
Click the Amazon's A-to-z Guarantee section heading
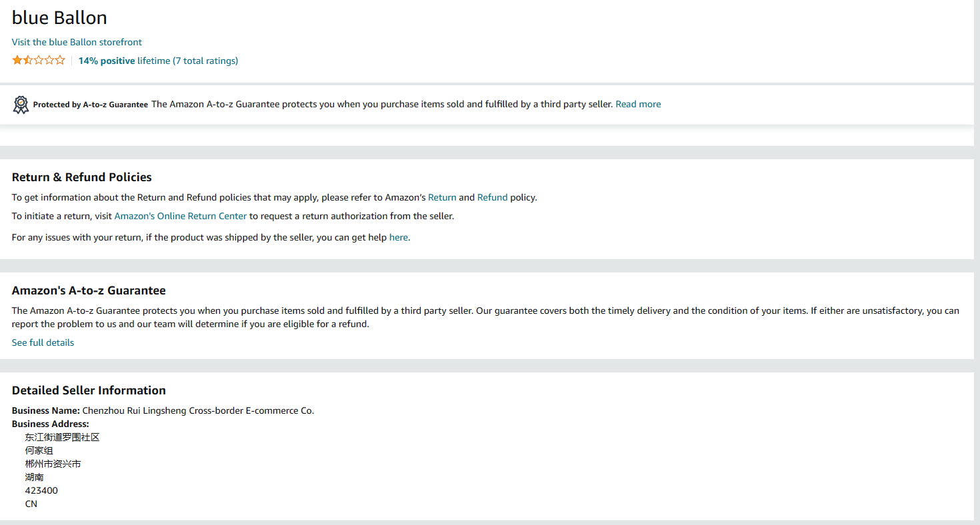tap(89, 290)
